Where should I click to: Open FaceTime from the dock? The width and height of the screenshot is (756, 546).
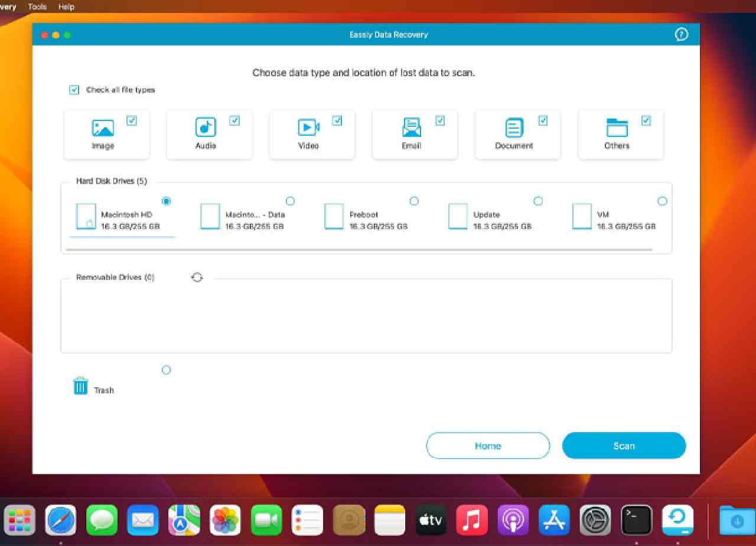pos(266,521)
